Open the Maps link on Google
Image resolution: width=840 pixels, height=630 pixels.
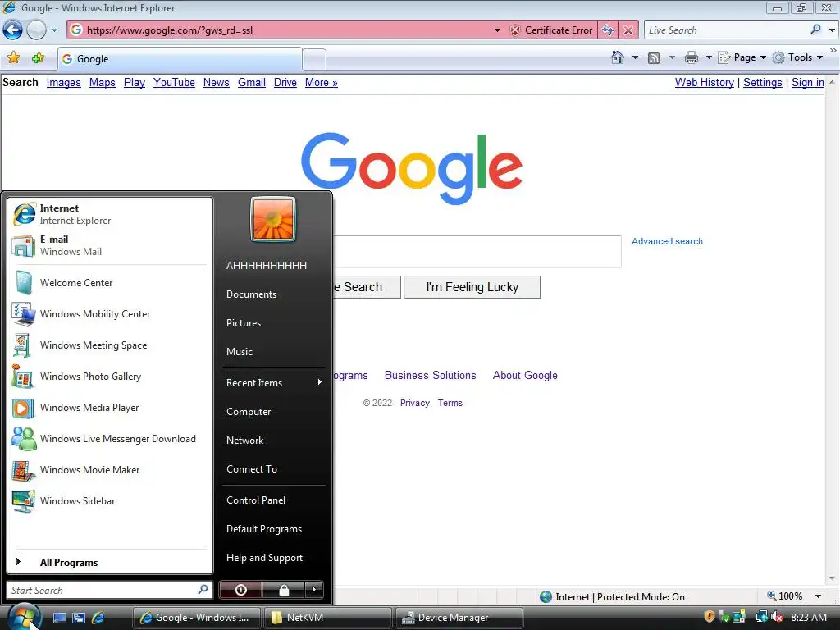point(103,83)
